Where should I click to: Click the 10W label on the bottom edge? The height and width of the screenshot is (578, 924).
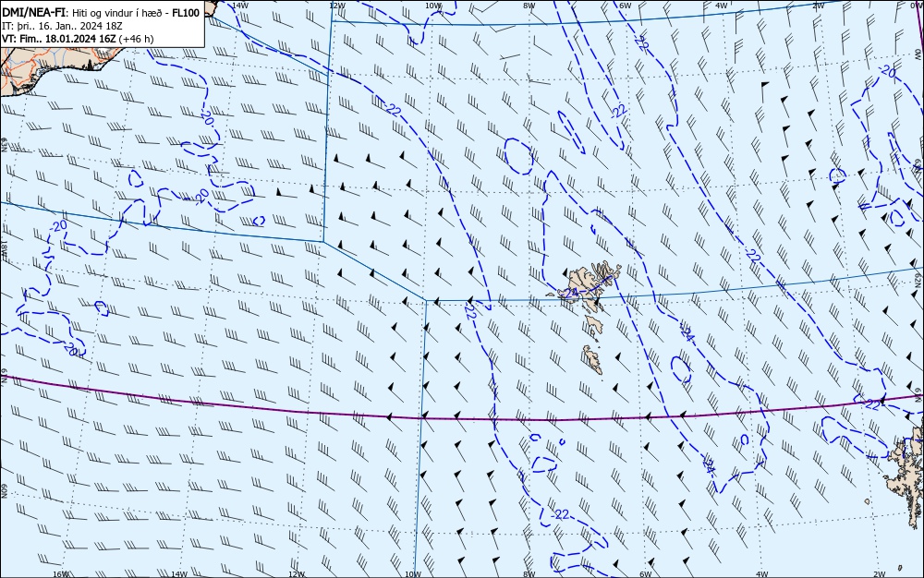[x=413, y=574]
